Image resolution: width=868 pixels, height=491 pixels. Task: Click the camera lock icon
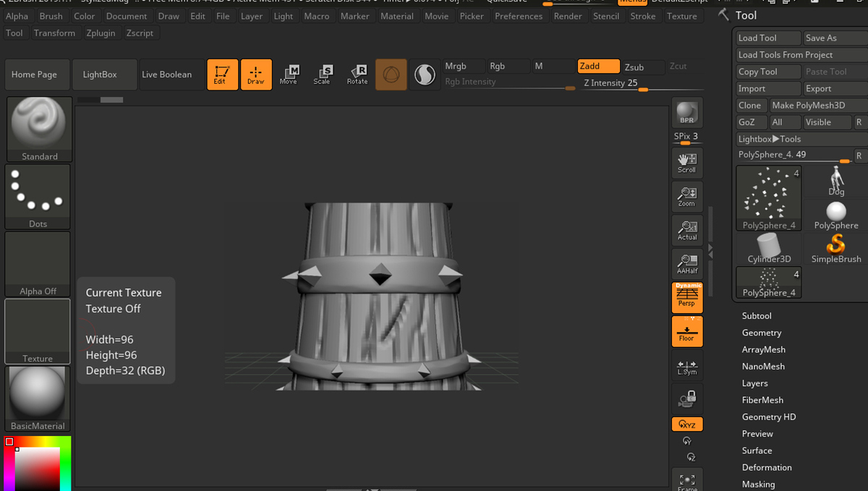[x=686, y=398]
